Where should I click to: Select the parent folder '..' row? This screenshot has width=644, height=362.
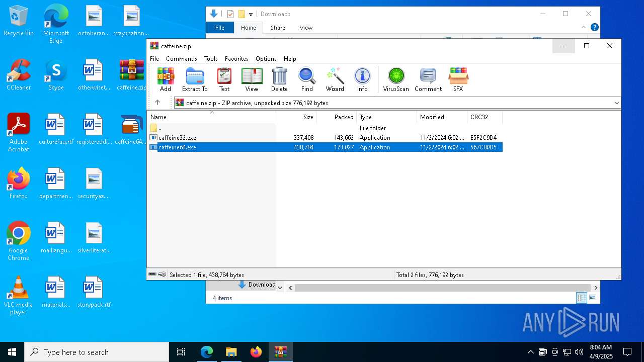[x=325, y=128]
